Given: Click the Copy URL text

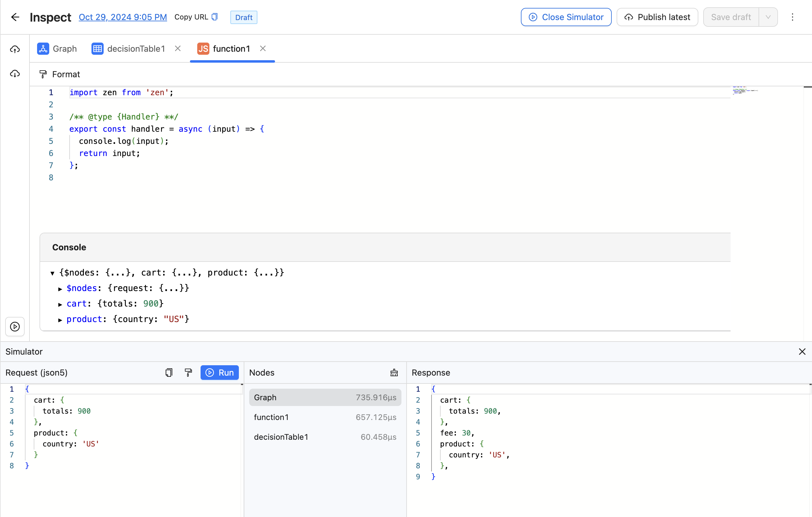Looking at the screenshot, I should (191, 17).
